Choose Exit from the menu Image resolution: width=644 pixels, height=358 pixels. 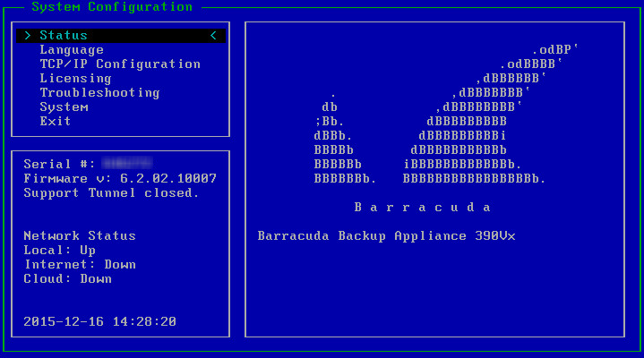[x=55, y=121]
